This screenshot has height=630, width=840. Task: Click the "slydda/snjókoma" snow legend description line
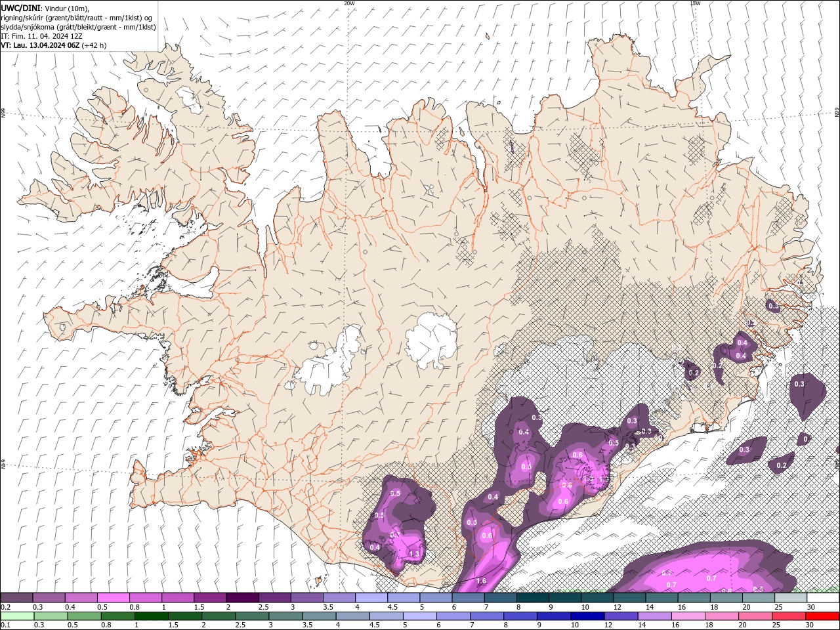click(78, 27)
